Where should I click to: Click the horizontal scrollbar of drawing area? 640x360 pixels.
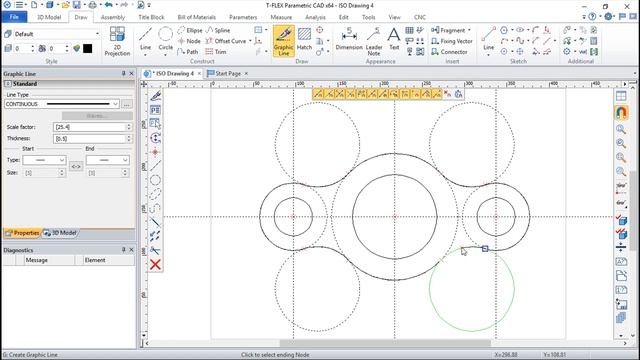[385, 343]
